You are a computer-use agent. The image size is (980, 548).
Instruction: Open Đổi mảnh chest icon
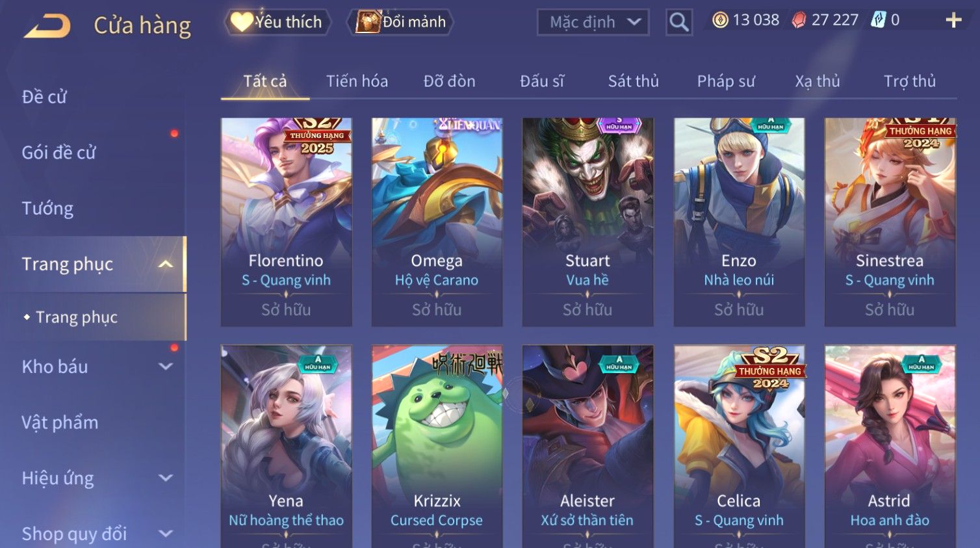(400, 22)
